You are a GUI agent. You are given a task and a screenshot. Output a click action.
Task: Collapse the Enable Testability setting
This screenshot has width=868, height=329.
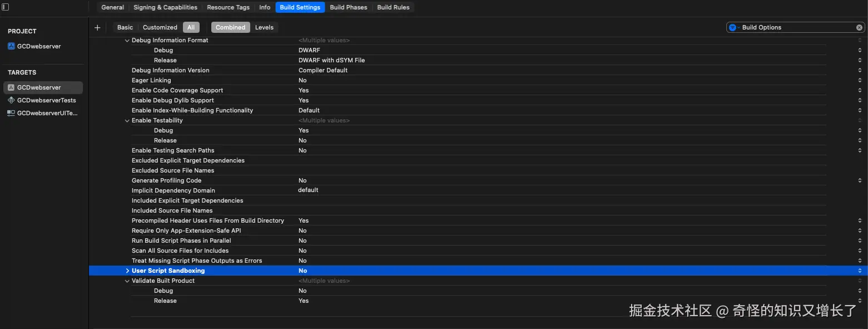point(127,120)
